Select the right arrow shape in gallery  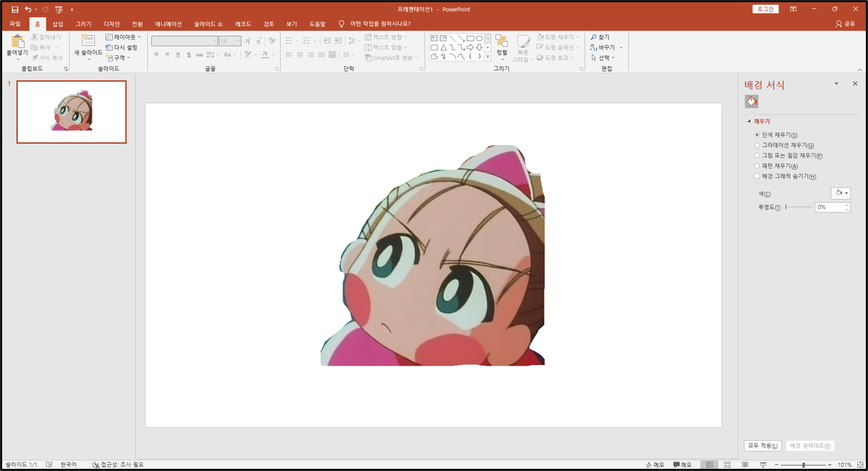pos(470,47)
